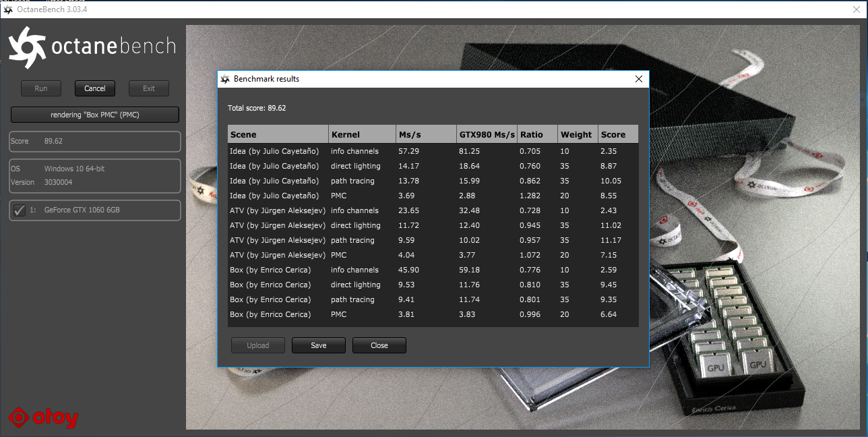Save the benchmark results
The height and width of the screenshot is (437, 868).
tap(319, 345)
